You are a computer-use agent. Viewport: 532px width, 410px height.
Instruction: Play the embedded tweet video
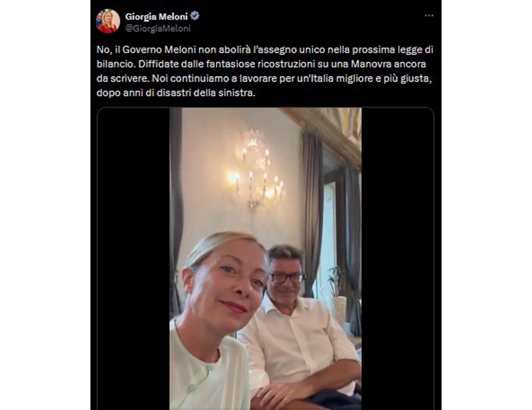265,259
